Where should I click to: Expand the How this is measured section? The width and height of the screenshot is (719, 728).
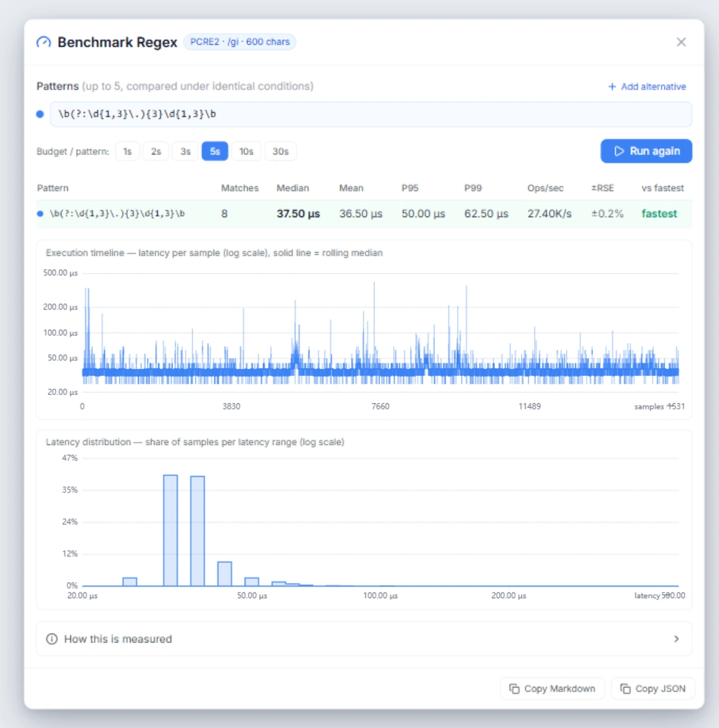click(x=364, y=639)
